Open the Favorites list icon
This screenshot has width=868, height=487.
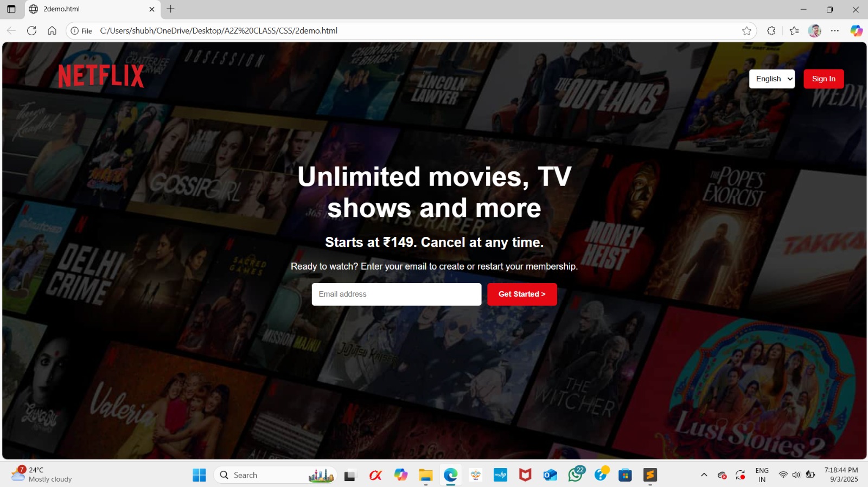pos(794,31)
